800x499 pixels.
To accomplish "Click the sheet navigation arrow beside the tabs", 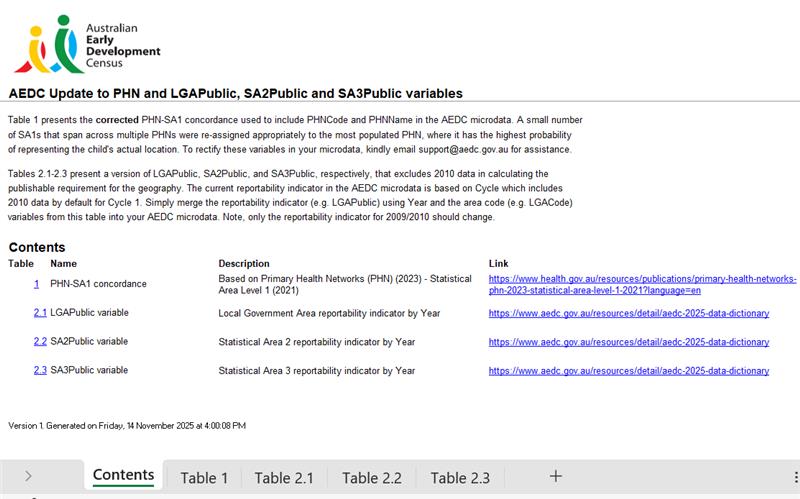I will pyautogui.click(x=28, y=476).
